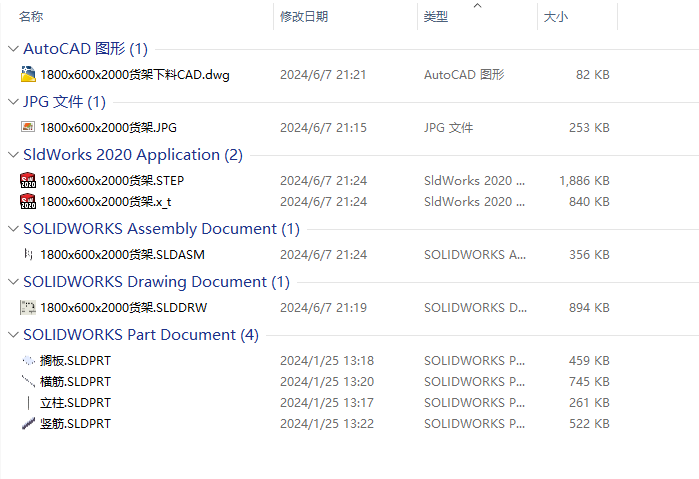
Task: Click the SOLIDWORKS A... type cell
Action: click(475, 255)
